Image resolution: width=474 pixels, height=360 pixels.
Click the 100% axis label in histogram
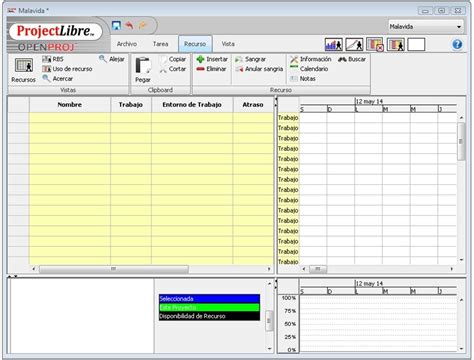coord(289,298)
